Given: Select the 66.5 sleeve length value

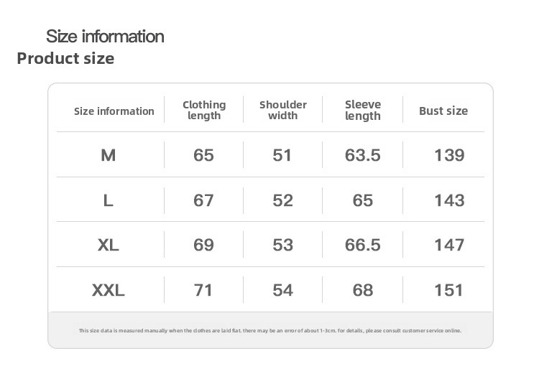Looking at the screenshot, I should coord(363,245).
